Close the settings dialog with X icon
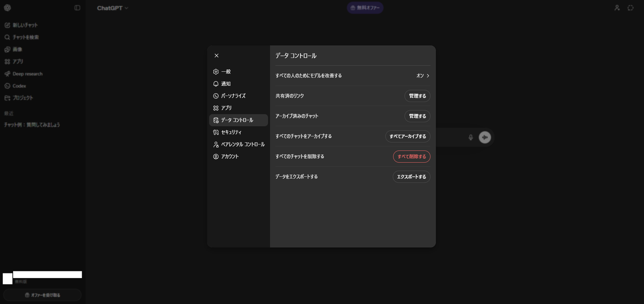644x304 pixels. click(217, 56)
